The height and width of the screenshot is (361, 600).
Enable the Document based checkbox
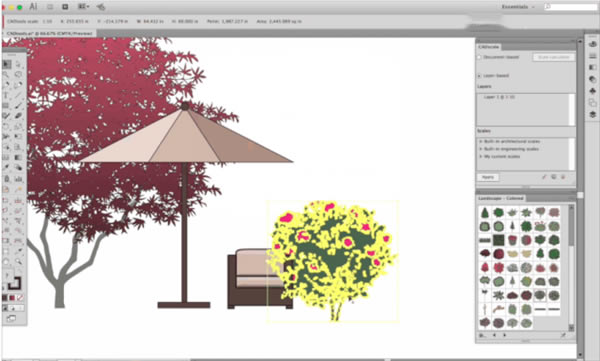(479, 57)
